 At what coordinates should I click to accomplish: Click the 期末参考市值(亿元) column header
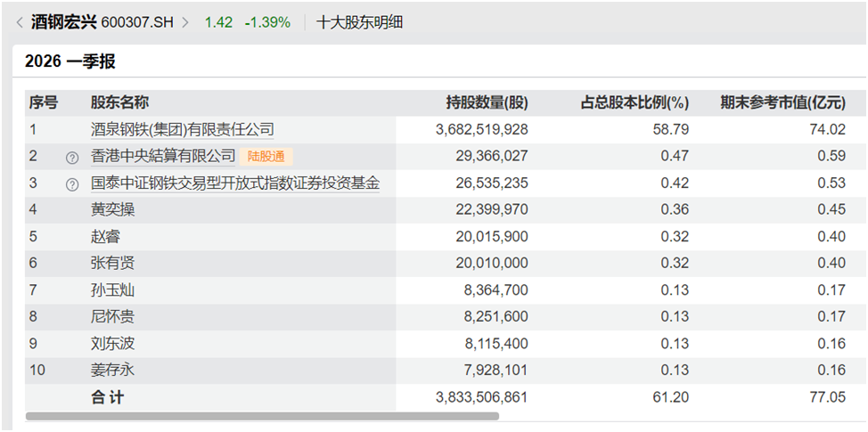click(x=783, y=102)
